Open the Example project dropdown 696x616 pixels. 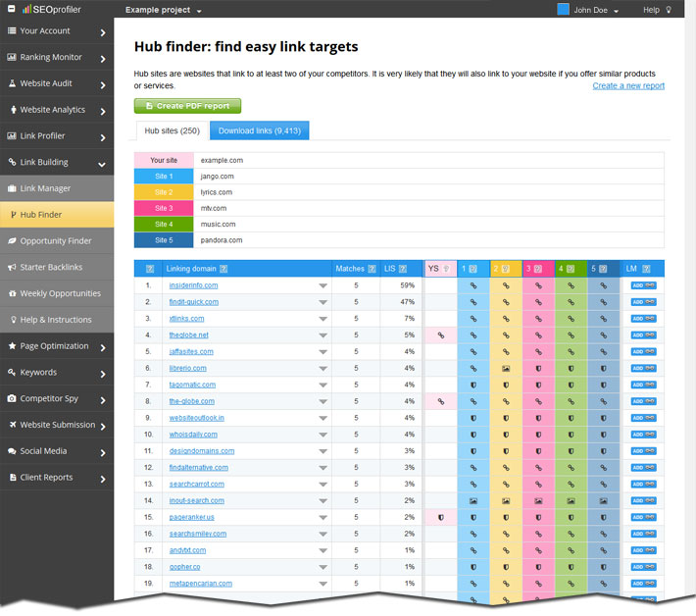164,10
